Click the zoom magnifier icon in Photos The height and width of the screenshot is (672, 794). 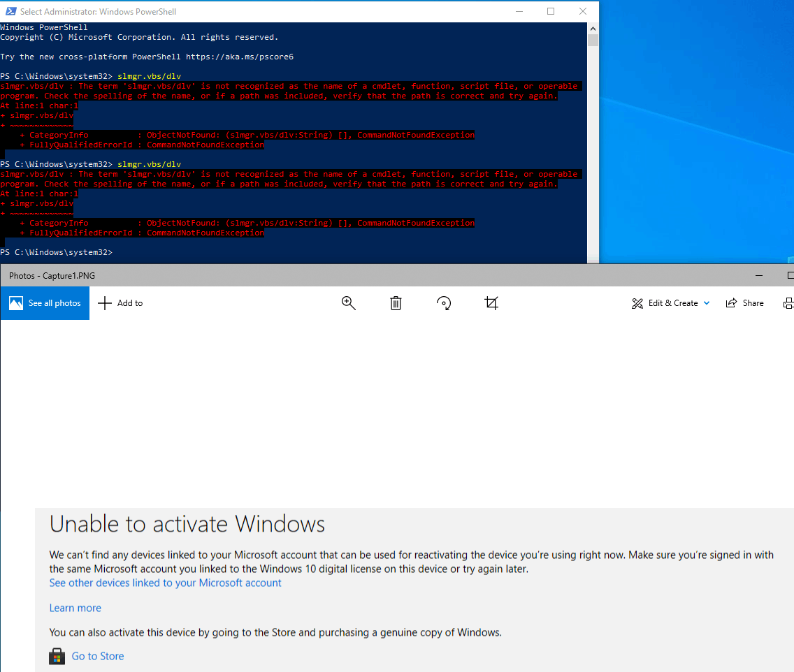(x=348, y=303)
